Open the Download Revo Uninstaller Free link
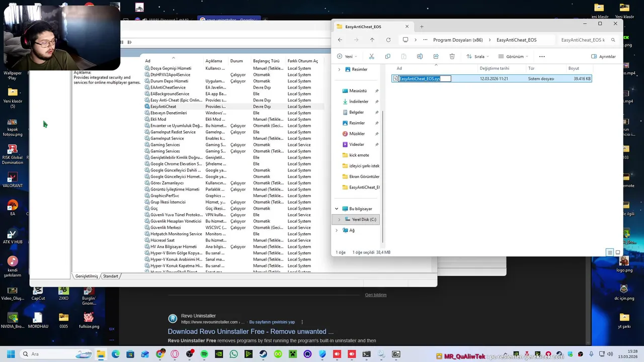This screenshot has width=644, height=362. 251,331
